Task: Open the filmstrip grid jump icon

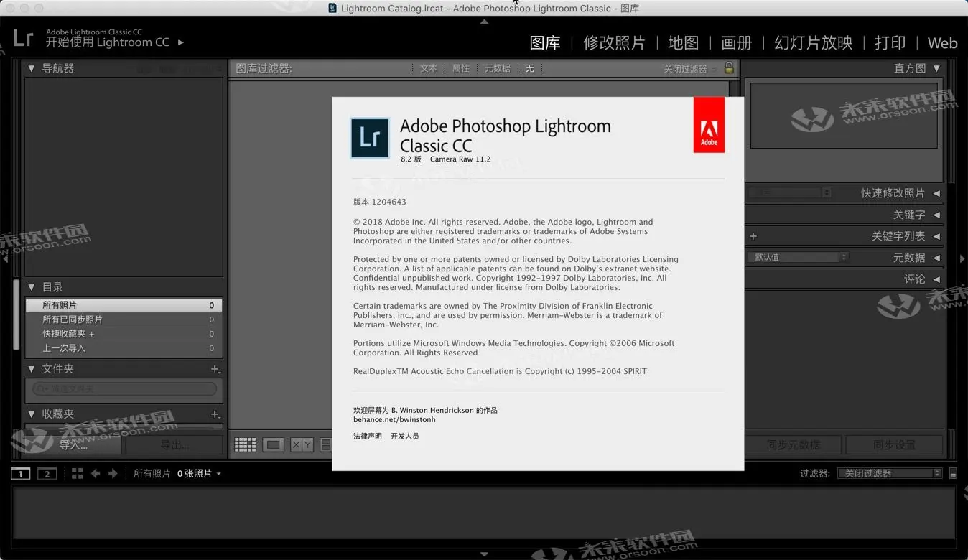Action: tap(77, 473)
